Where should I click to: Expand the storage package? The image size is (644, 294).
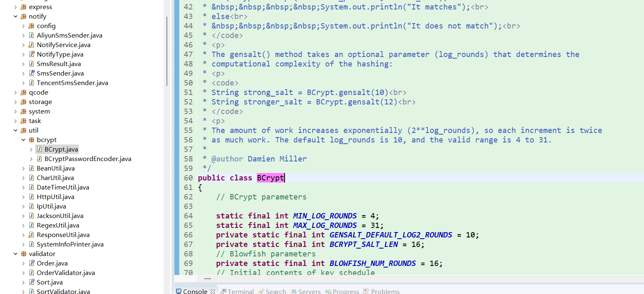15,102
